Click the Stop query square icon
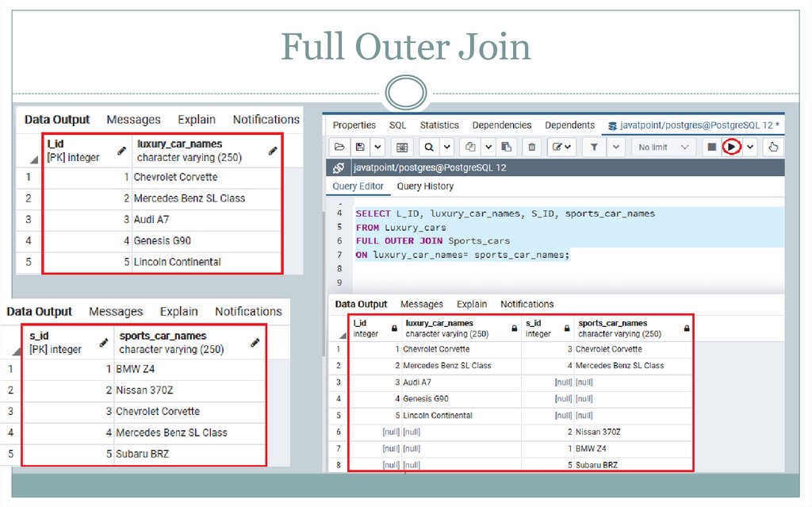 (x=711, y=148)
